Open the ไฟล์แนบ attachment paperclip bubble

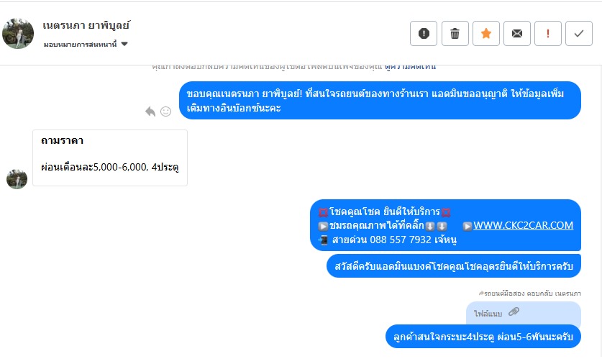pyautogui.click(x=524, y=313)
